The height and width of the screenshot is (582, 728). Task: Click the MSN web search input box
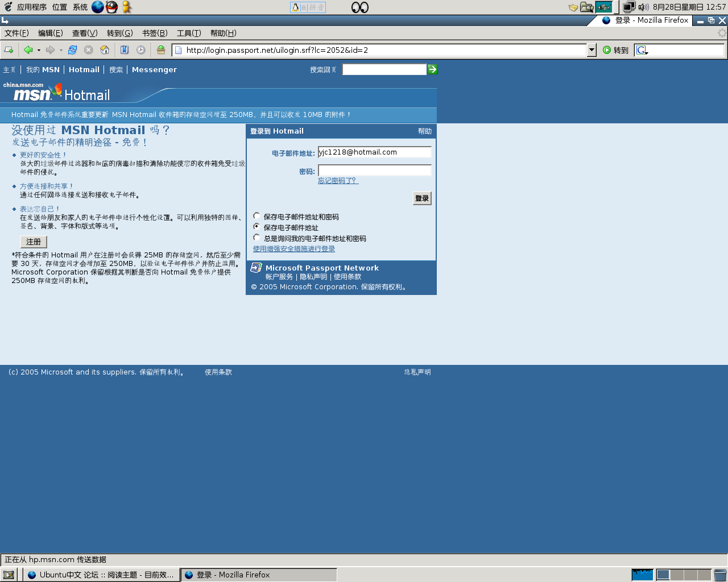[x=384, y=69]
